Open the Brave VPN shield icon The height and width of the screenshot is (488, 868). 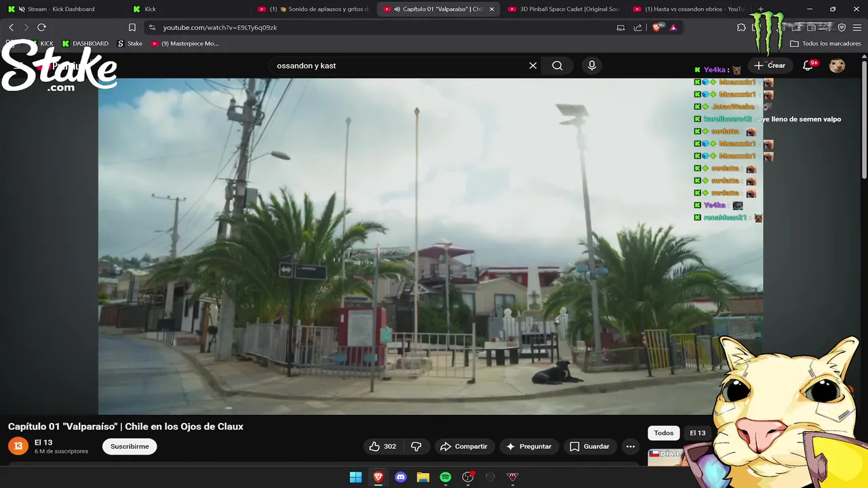(x=842, y=27)
